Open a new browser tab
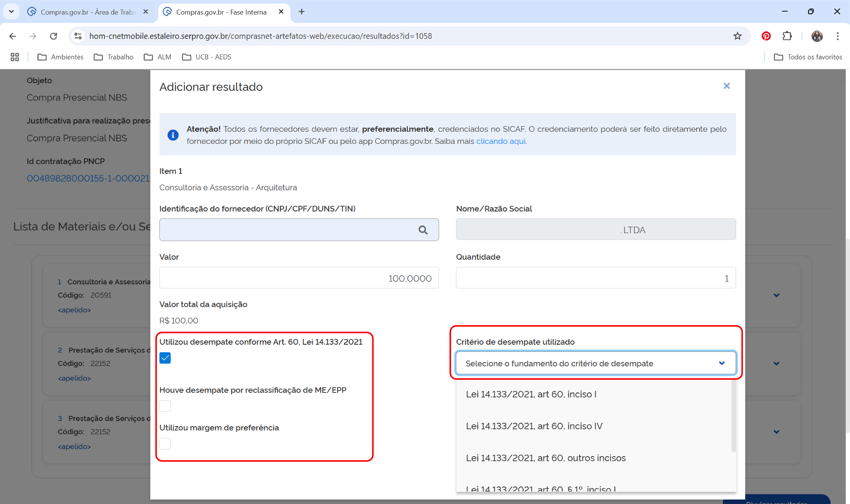Image resolution: width=850 pixels, height=504 pixels. click(302, 12)
